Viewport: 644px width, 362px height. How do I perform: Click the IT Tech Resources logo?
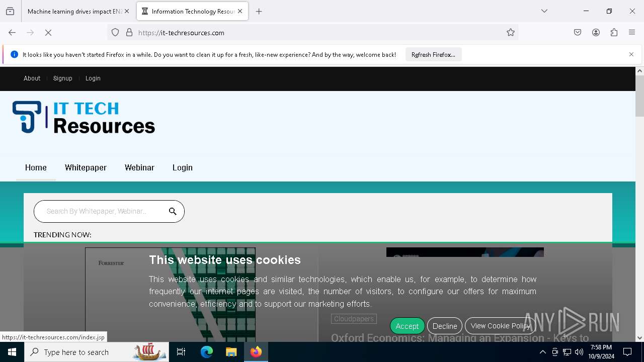84,118
